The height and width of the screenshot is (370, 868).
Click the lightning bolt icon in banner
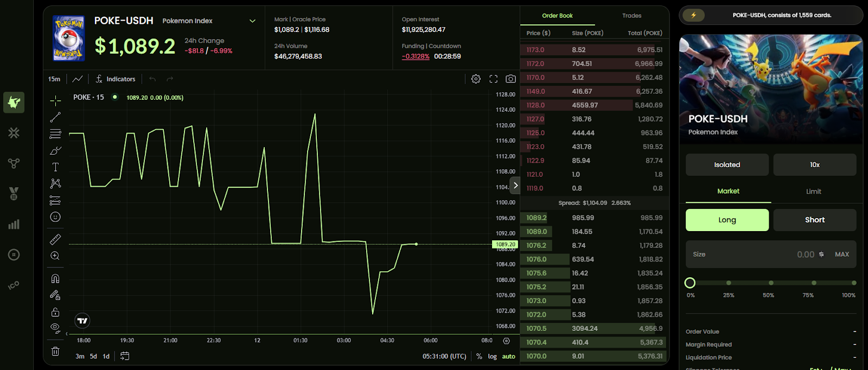tap(693, 15)
